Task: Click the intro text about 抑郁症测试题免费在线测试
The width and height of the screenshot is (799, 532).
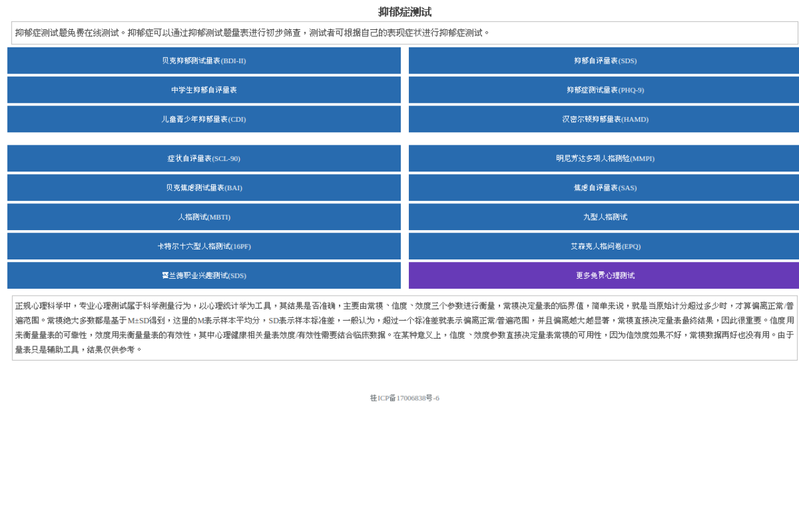Action: pyautogui.click(x=404, y=33)
